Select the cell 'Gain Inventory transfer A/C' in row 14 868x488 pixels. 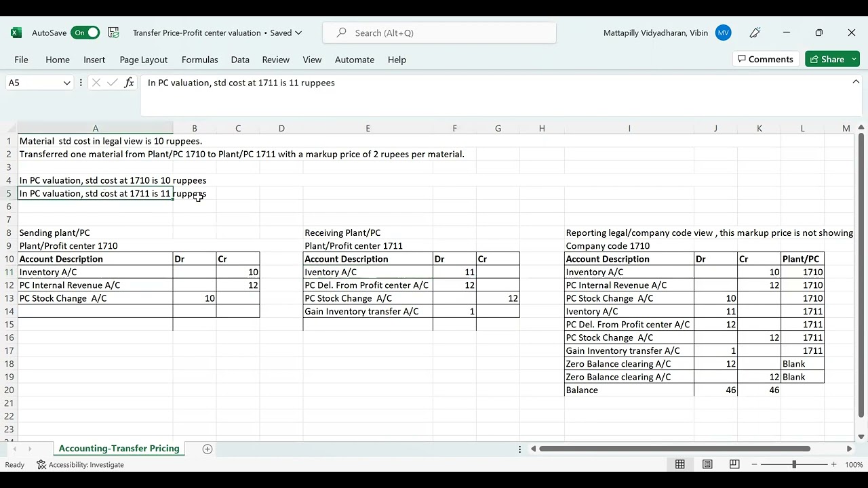click(x=368, y=311)
